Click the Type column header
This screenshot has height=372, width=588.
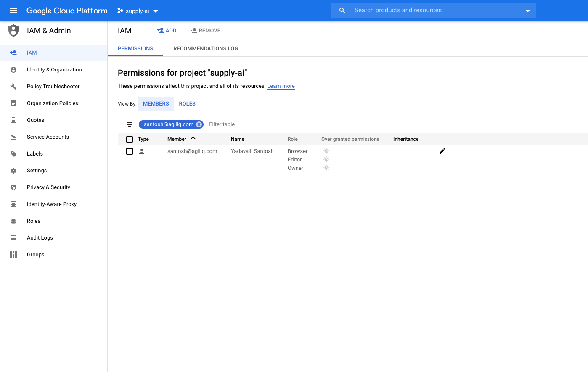tap(143, 139)
